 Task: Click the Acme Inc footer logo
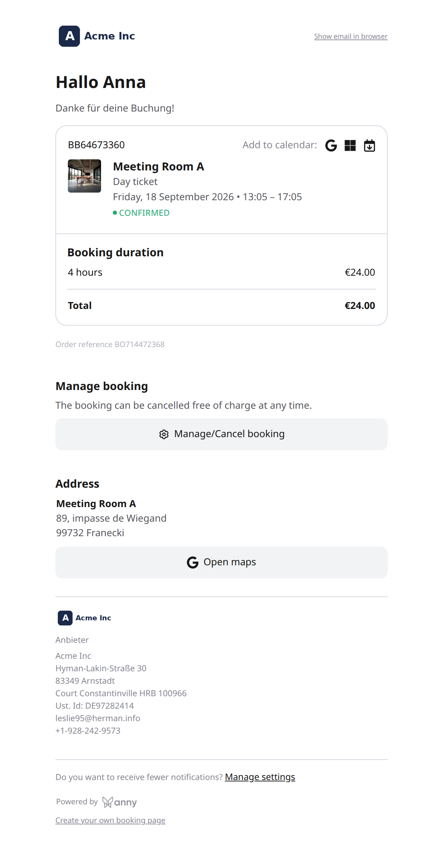[84, 618]
